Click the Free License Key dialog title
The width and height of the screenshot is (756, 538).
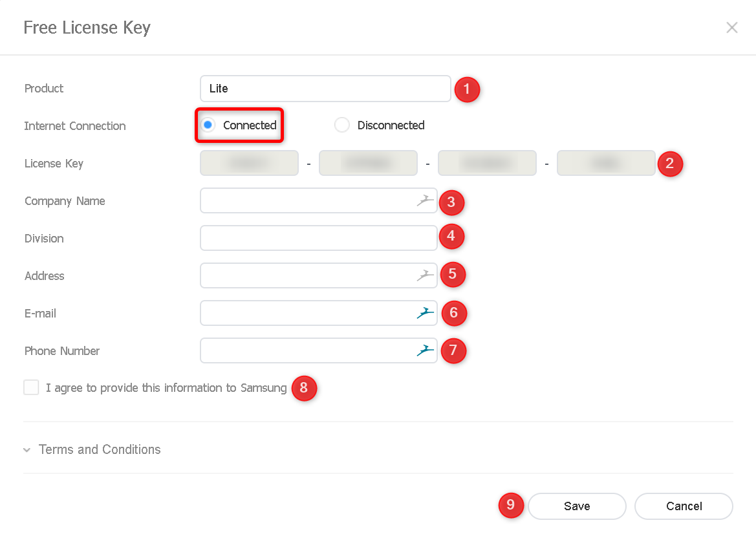pos(87,27)
